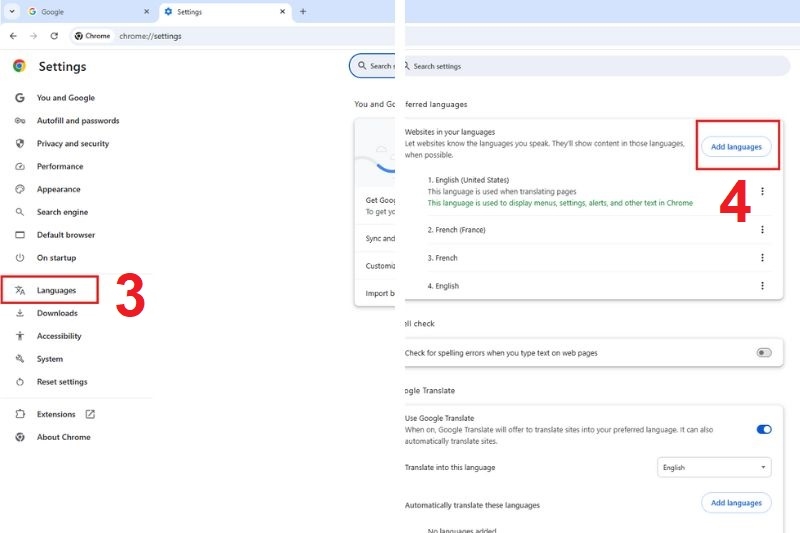Click the magnifier icon for Search engine
Screen dimensions: 800x533
(x=20, y=212)
